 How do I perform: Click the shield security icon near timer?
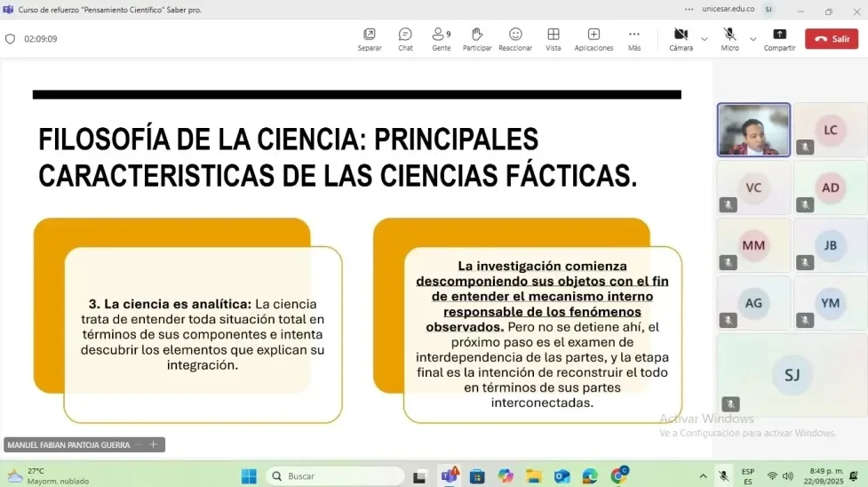[10, 39]
